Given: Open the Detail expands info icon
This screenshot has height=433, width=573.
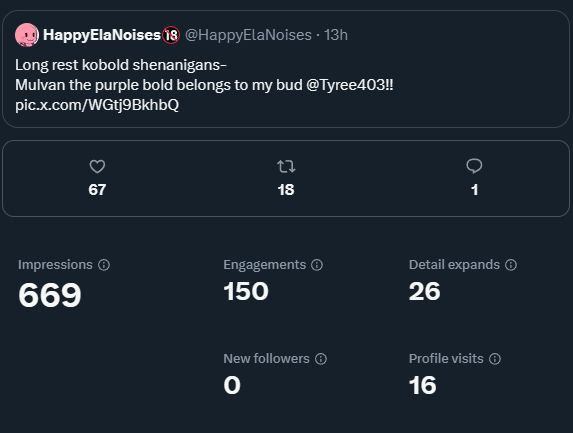Looking at the screenshot, I should [x=511, y=265].
